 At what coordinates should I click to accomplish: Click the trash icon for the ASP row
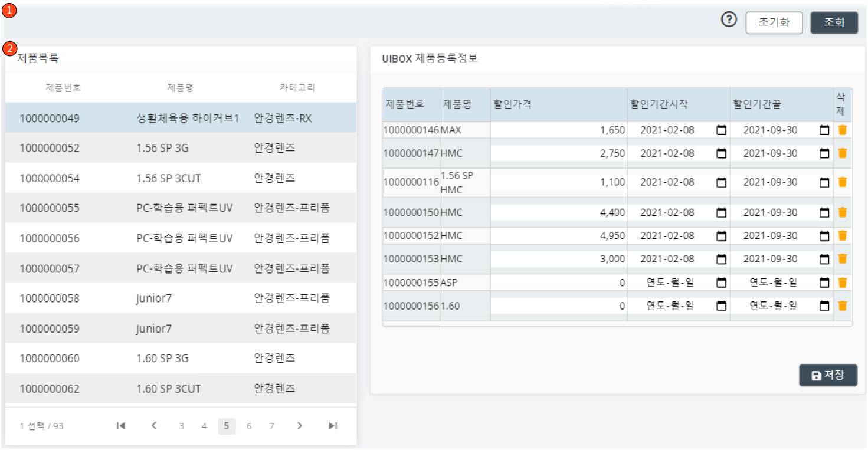842,282
